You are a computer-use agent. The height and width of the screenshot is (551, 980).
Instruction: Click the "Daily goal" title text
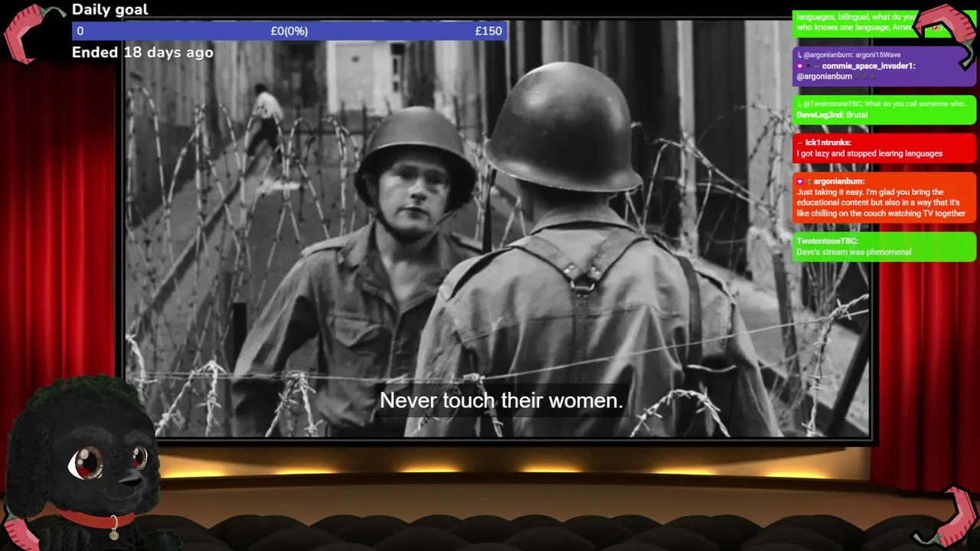point(110,10)
